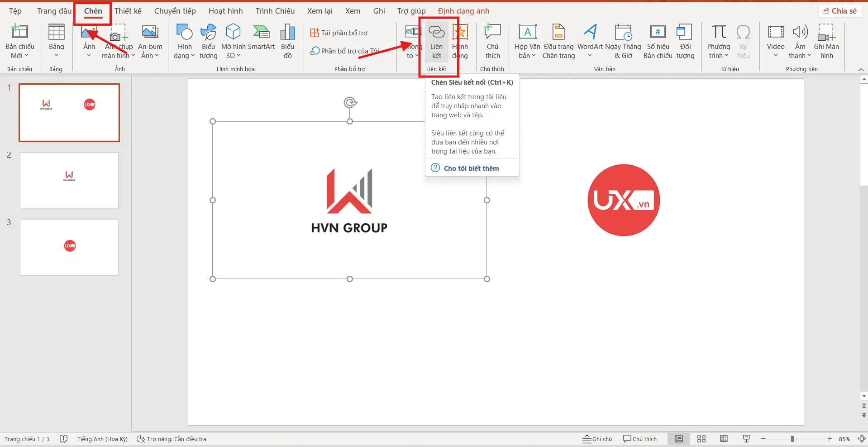Open the Trình Chiếu menu tab
Image resolution: width=868 pixels, height=447 pixels.
pyautogui.click(x=274, y=10)
